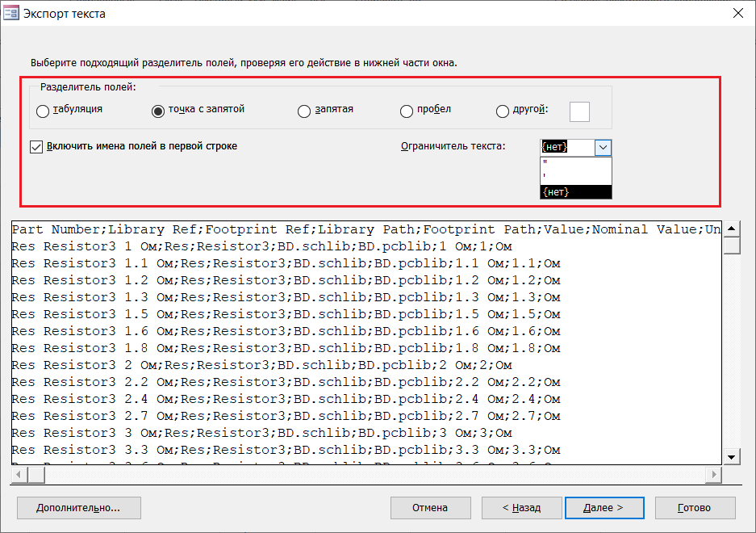Finish export with the Готово button

coord(695,508)
